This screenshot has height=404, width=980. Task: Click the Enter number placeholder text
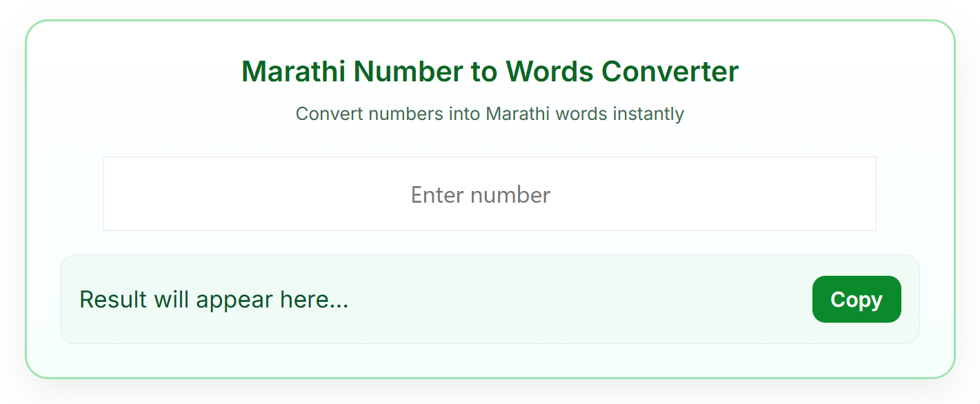point(481,195)
